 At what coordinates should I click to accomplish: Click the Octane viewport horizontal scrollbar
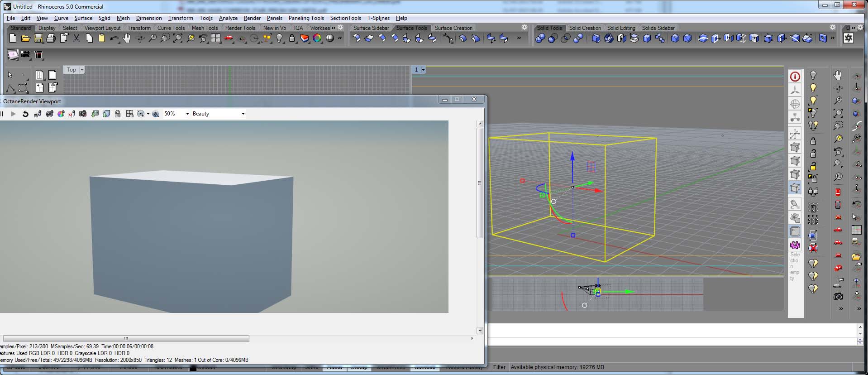(x=126, y=338)
